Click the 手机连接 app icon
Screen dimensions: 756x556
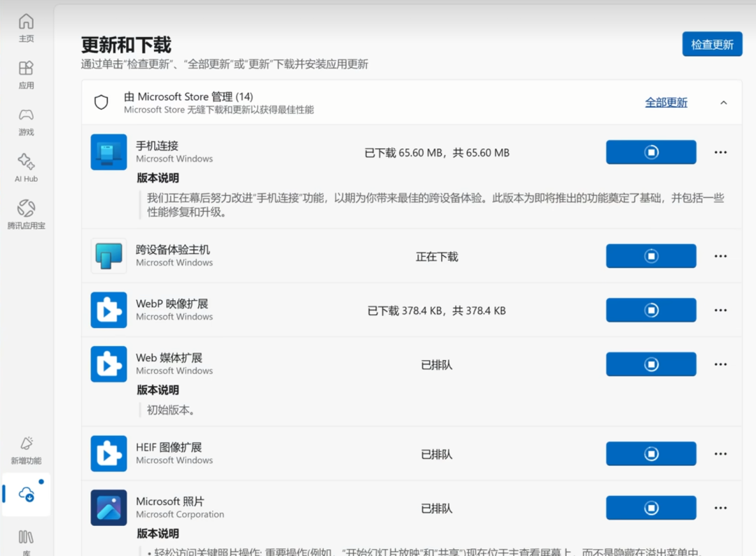[x=108, y=152]
